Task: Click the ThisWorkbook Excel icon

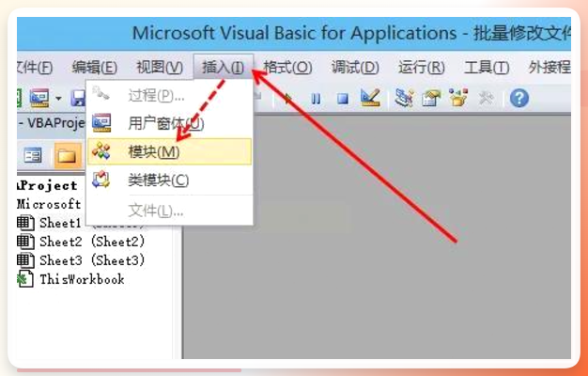Action: pos(25,279)
